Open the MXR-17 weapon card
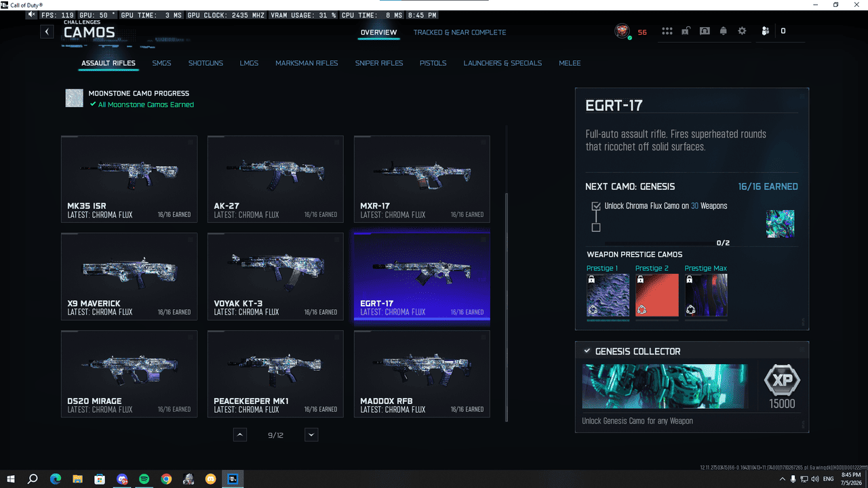Image resolution: width=868 pixels, height=488 pixels. tap(422, 179)
